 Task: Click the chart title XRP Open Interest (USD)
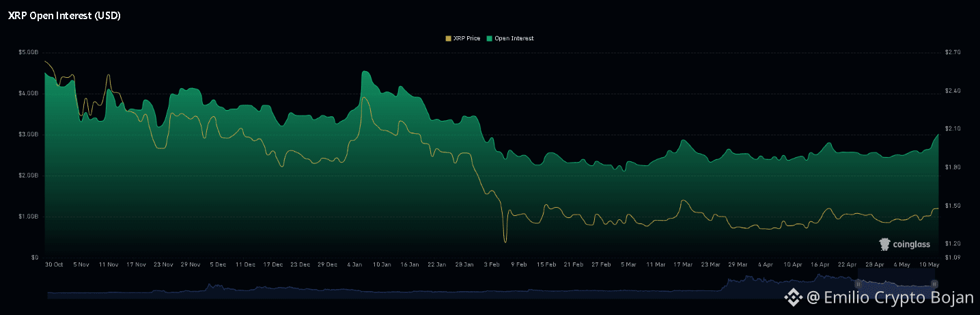[64, 16]
